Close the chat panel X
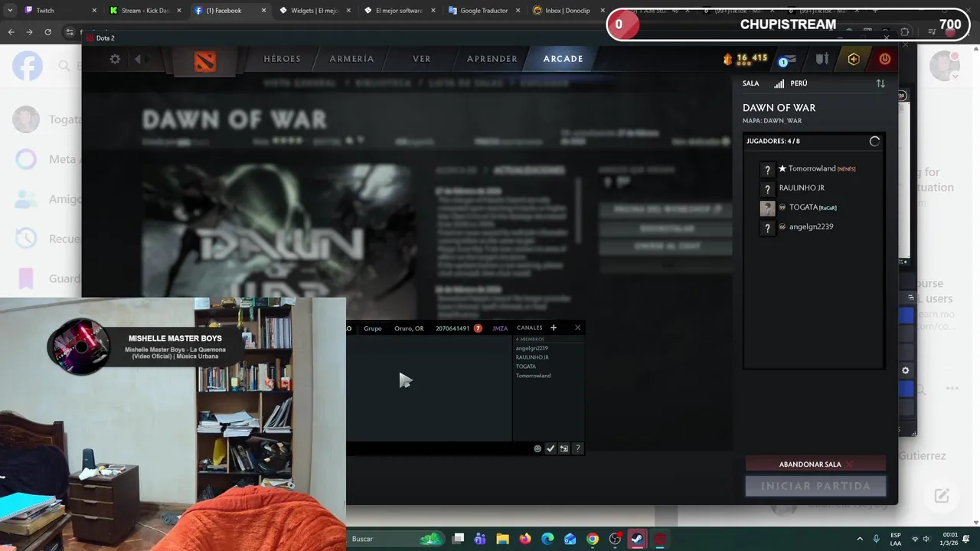The height and width of the screenshot is (551, 980). (577, 328)
